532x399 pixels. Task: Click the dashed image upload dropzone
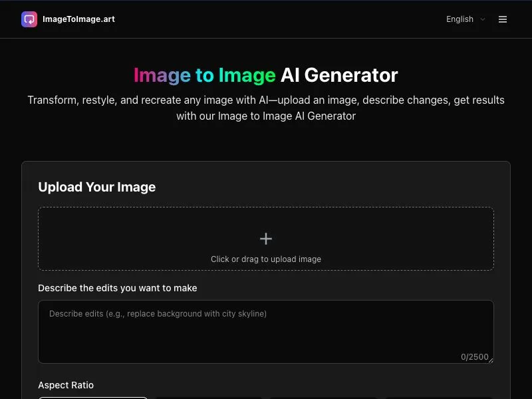266,239
